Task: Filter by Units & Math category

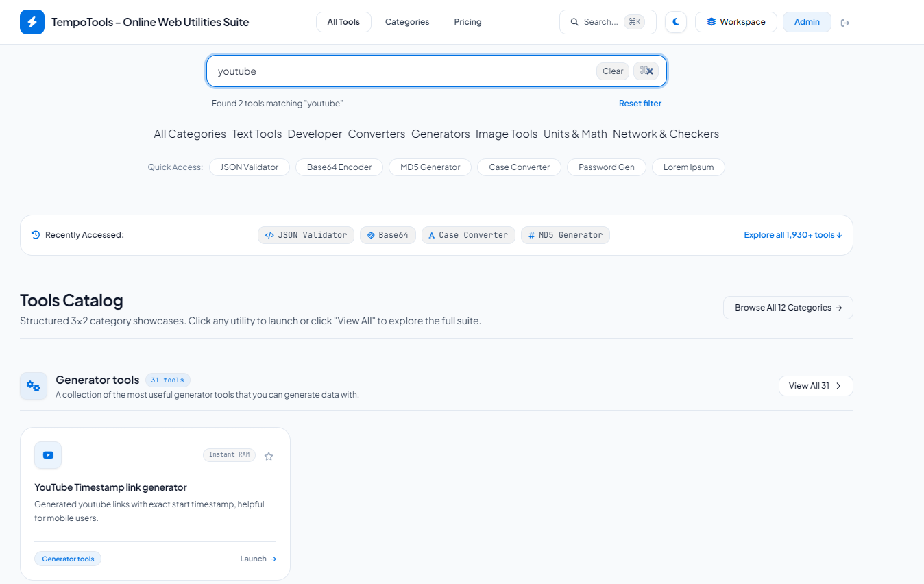Action: click(x=575, y=134)
